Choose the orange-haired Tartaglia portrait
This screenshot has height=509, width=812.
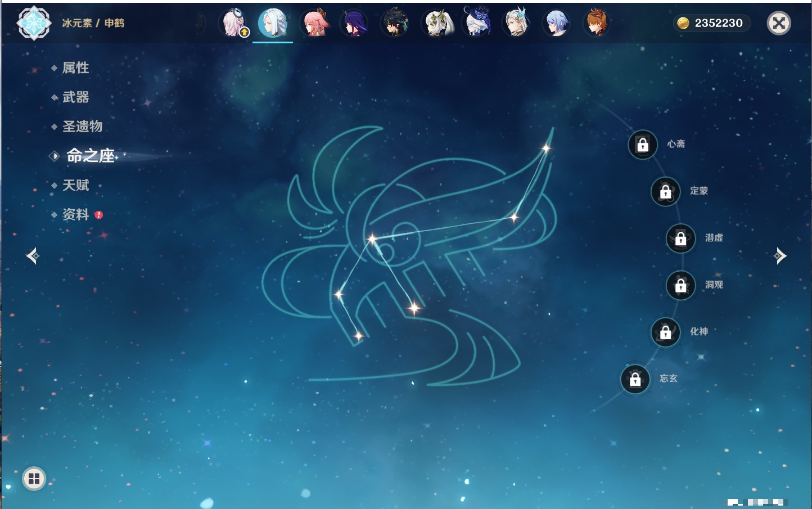click(597, 24)
